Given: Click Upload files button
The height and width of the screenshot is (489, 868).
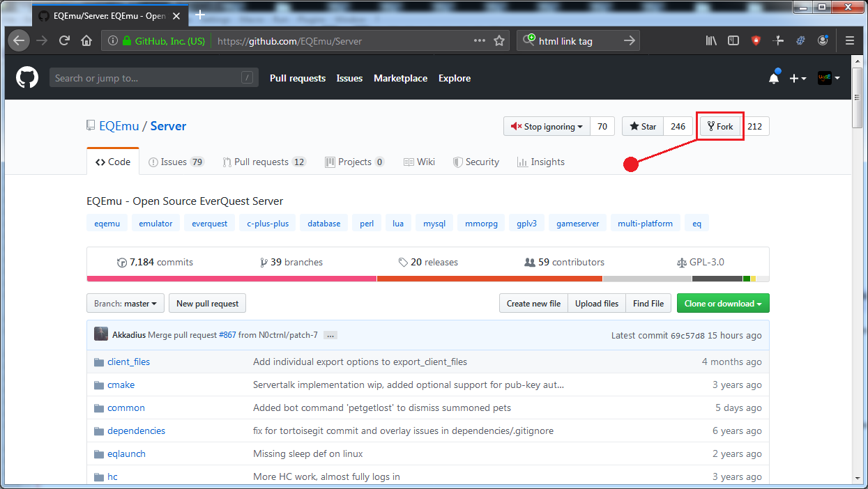Looking at the screenshot, I should pyautogui.click(x=597, y=304).
